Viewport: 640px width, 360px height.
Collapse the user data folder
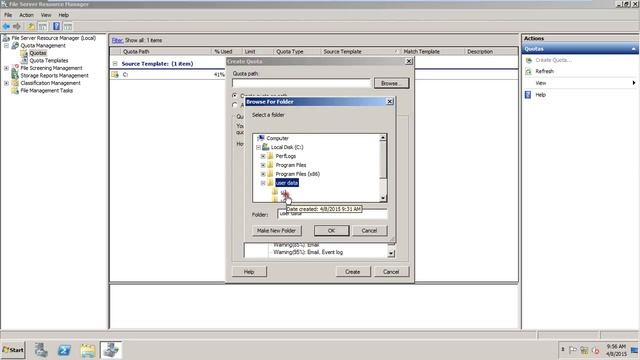click(x=263, y=183)
